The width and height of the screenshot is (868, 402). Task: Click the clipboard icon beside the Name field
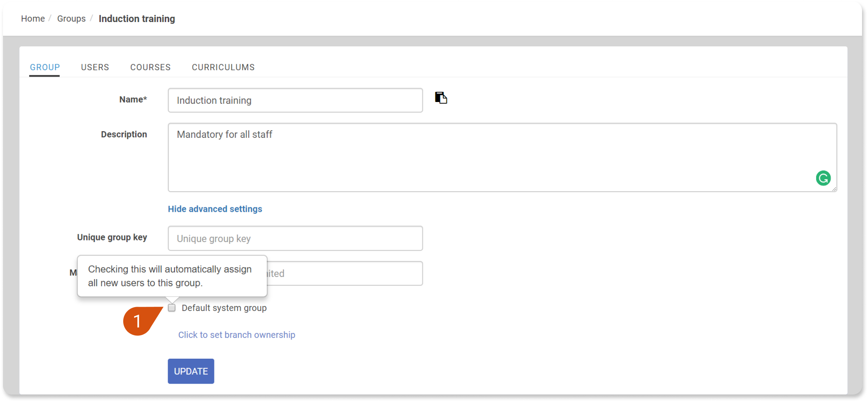pyautogui.click(x=441, y=98)
